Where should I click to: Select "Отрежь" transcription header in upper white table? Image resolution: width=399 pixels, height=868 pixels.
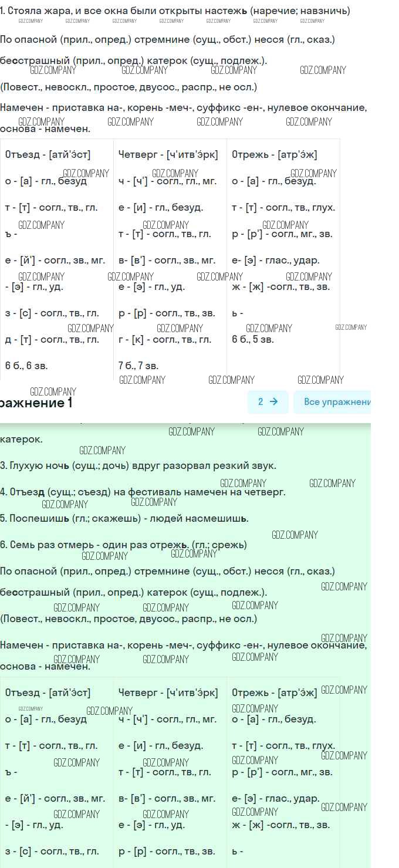[x=274, y=155]
